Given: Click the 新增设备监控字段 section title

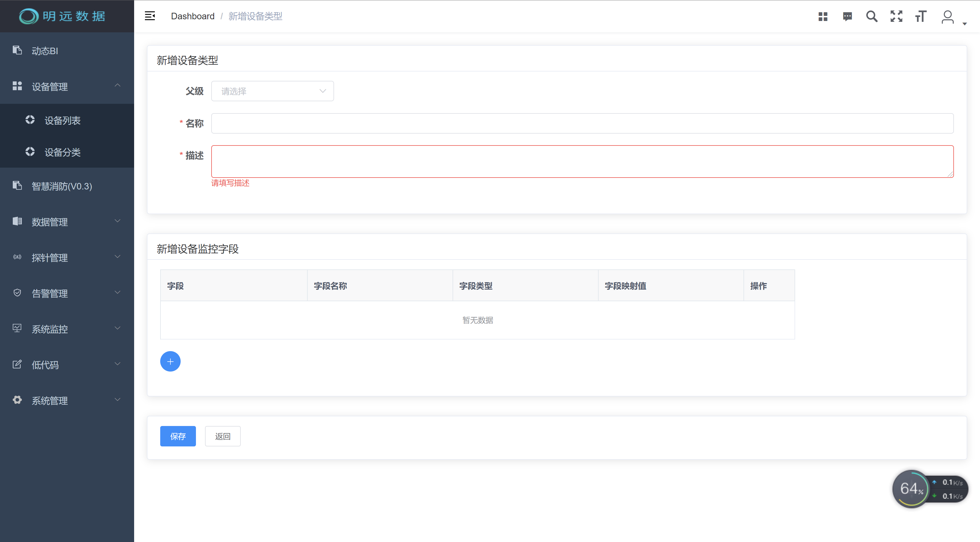Looking at the screenshot, I should (197, 249).
